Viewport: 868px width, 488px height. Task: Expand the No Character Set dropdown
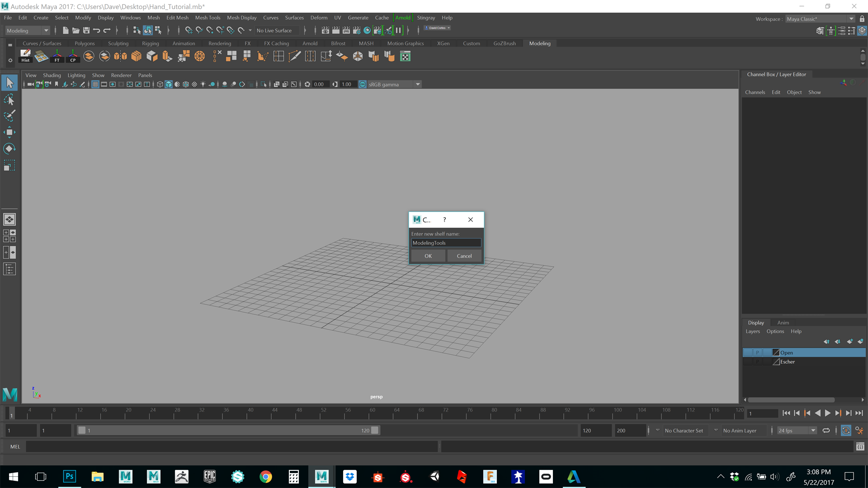point(716,430)
